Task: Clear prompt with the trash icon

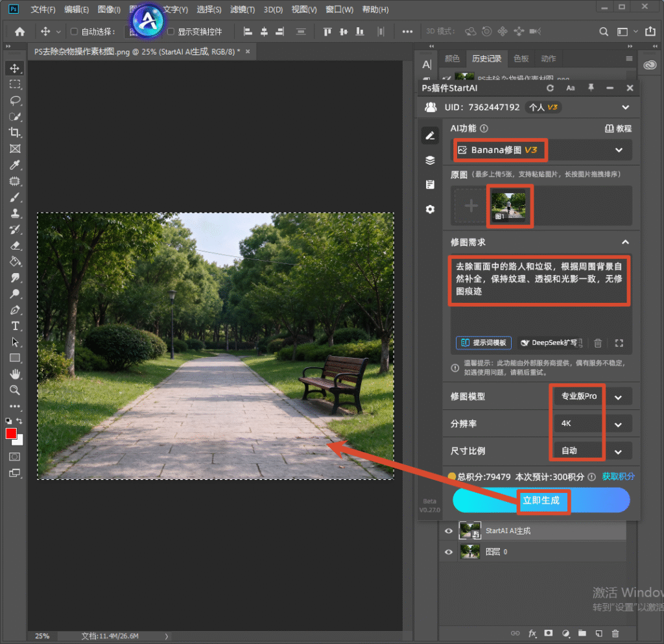Action: pyautogui.click(x=597, y=343)
